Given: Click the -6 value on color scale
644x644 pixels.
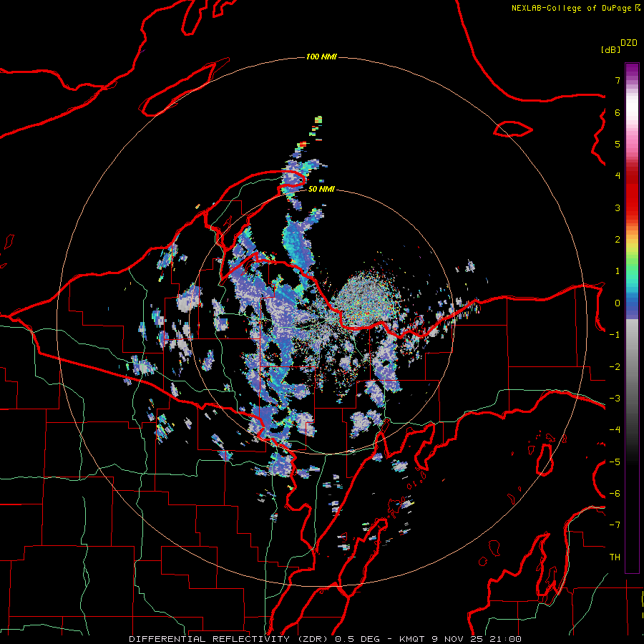Looking at the screenshot, I should [x=615, y=494].
